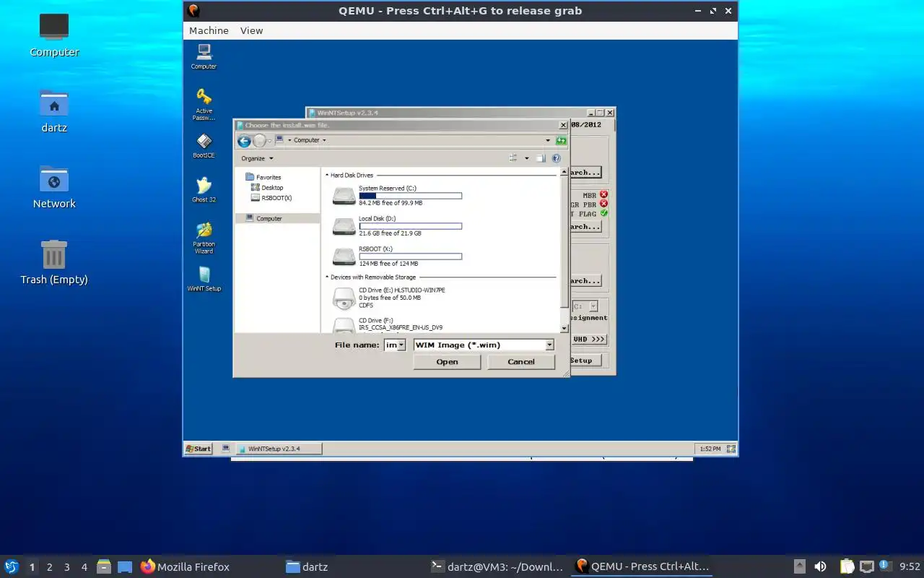
Task: Click '0 bytes free of 50.0 MB' text
Action: pyautogui.click(x=390, y=298)
